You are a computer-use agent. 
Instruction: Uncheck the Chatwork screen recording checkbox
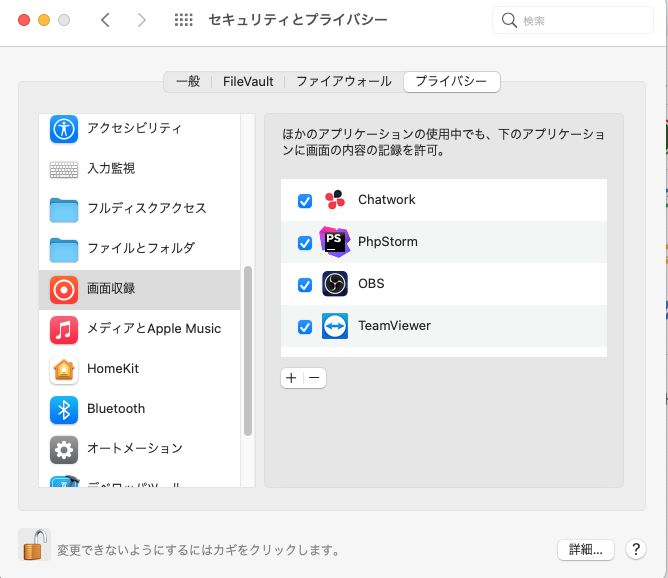(x=305, y=201)
